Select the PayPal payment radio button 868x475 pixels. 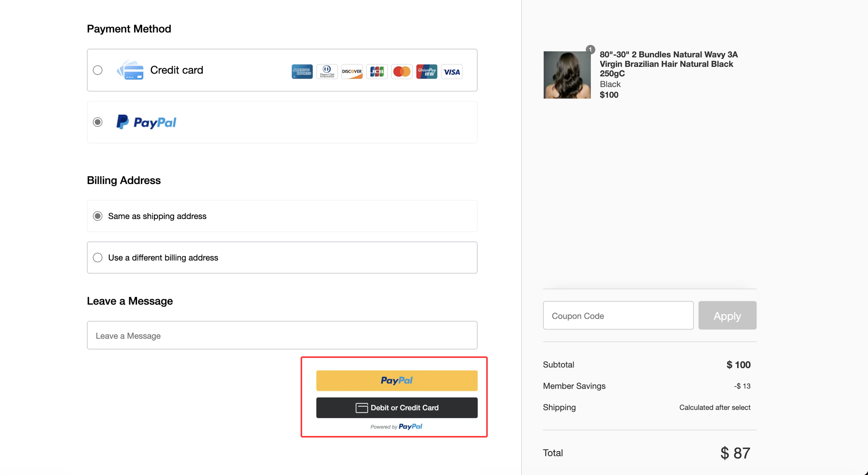[98, 122]
